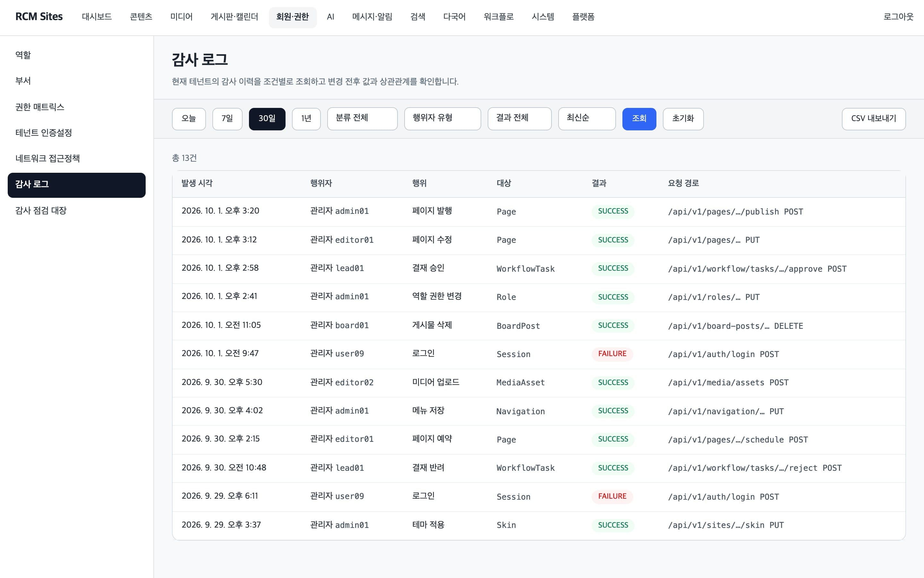The image size is (924, 578).
Task: Open the 시스템 top menu
Action: [x=543, y=17]
